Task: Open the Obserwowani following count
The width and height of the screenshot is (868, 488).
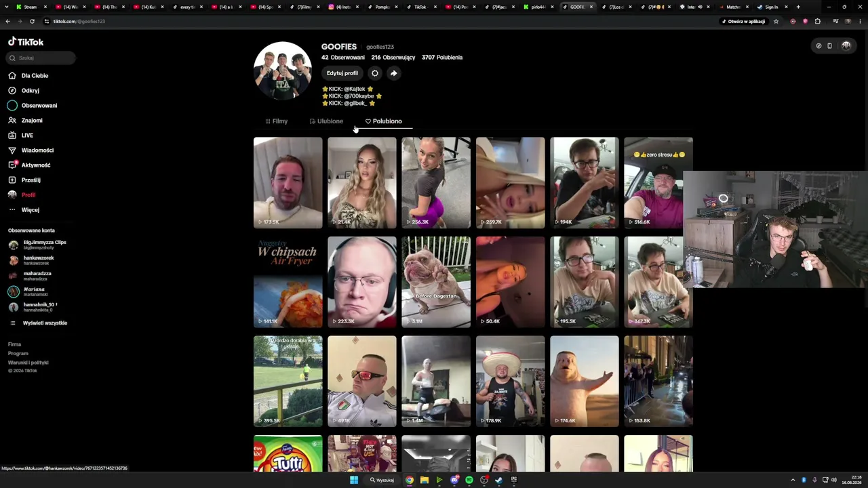Action: coord(343,58)
